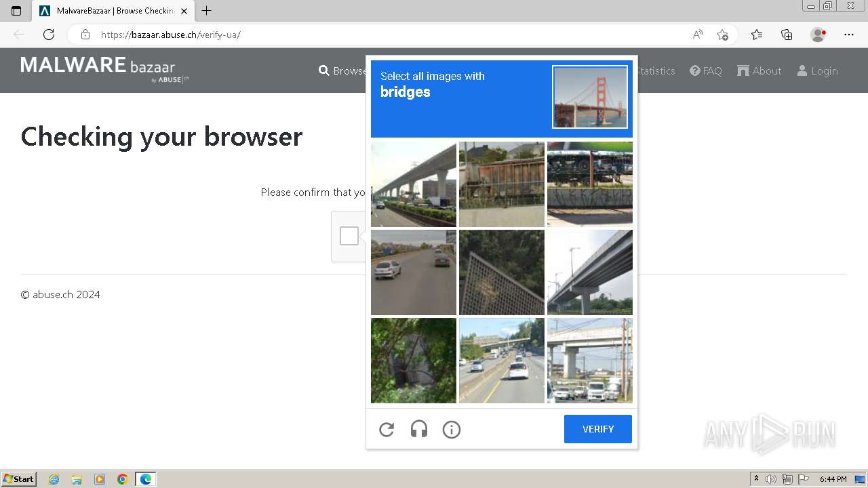868x488 pixels.
Task: Switch to audio challenge headphones icon
Action: pos(419,429)
